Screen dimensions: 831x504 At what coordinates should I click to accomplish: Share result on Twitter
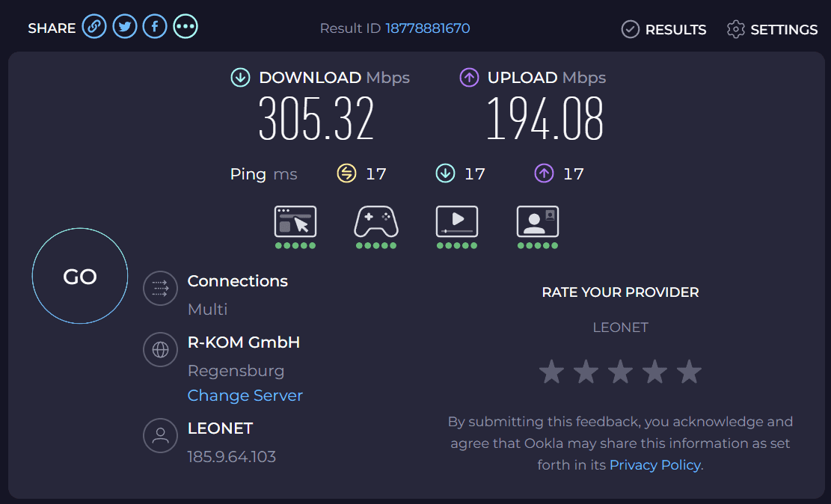pos(125,27)
